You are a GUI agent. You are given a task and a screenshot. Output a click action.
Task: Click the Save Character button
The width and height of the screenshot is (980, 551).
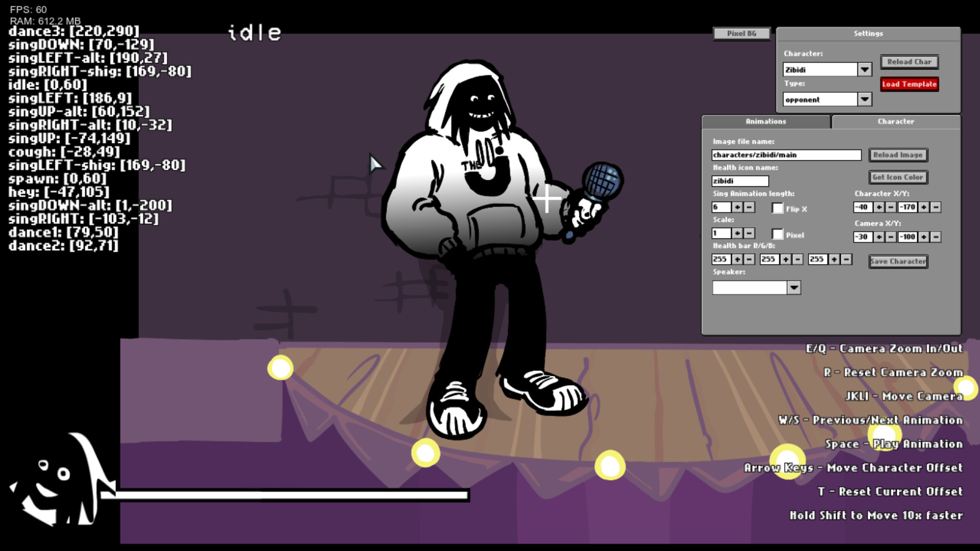(898, 261)
